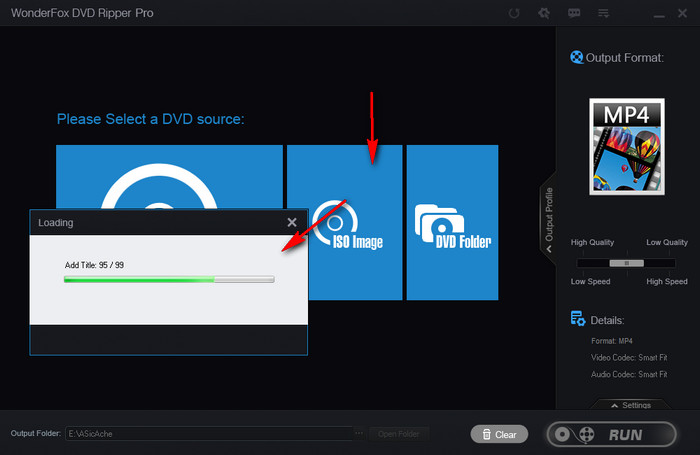Click the Clear button
Image resolution: width=700 pixels, height=455 pixels.
[499, 434]
